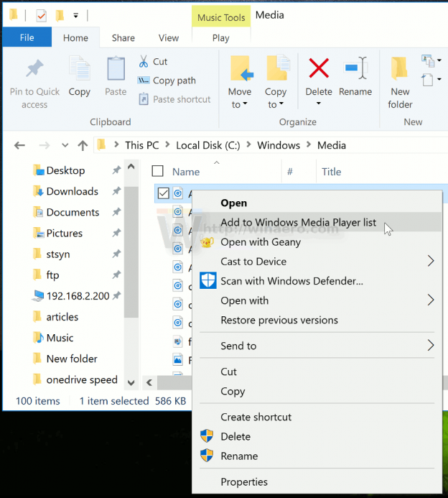Choose Open at top of context menu
The height and width of the screenshot is (498, 448).
pos(317,203)
